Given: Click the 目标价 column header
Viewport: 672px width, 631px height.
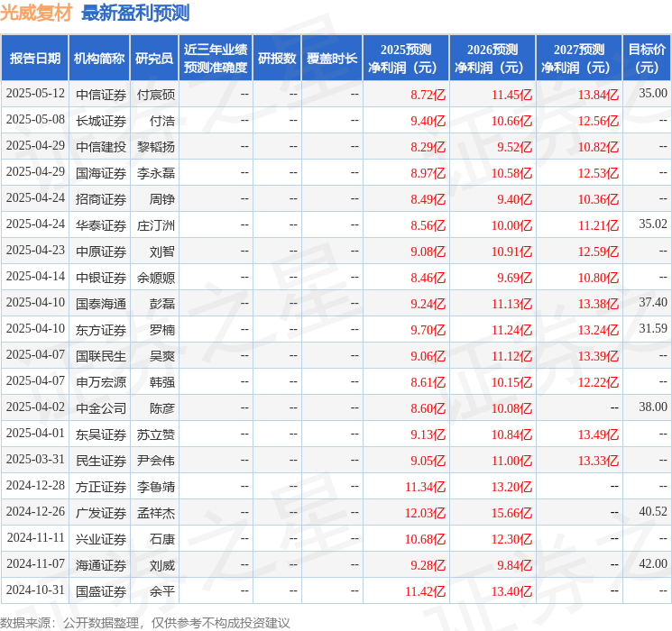Looking at the screenshot, I should coord(647,59).
